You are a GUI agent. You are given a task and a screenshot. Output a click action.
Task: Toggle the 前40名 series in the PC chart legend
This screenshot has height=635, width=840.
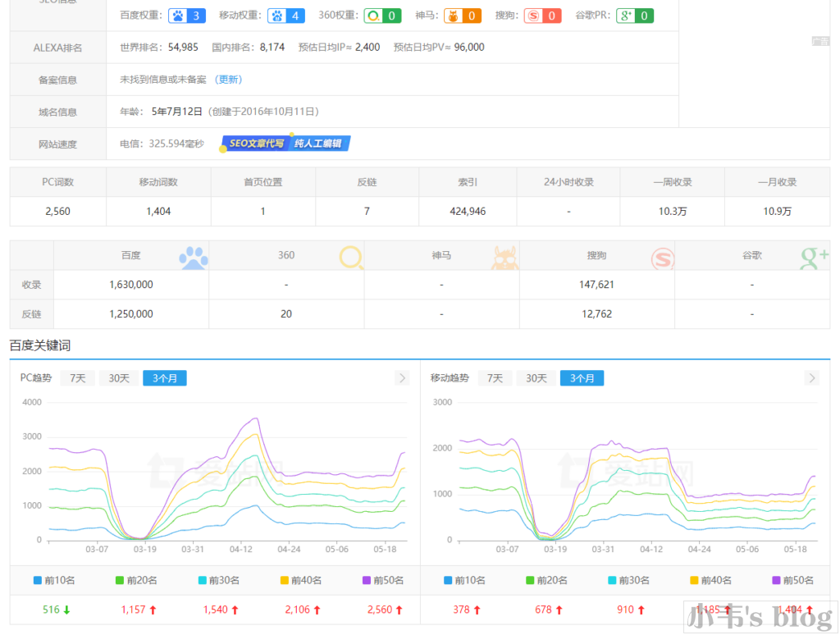coord(301,580)
